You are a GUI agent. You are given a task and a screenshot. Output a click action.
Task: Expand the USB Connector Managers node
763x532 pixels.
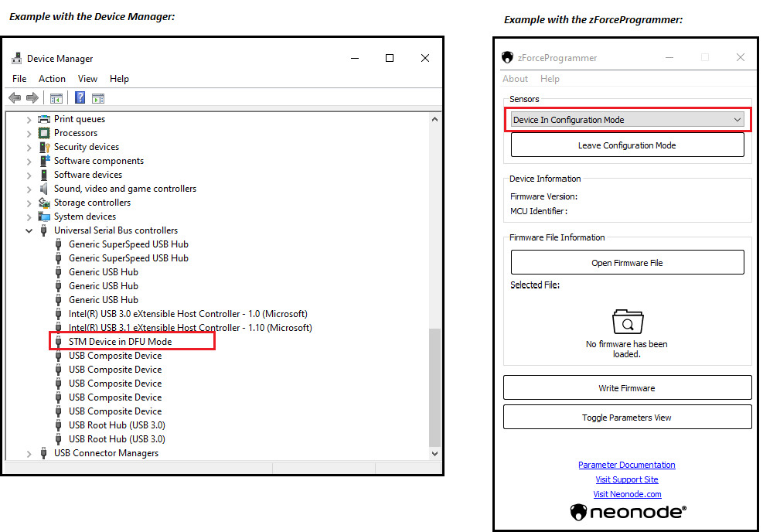click(29, 453)
